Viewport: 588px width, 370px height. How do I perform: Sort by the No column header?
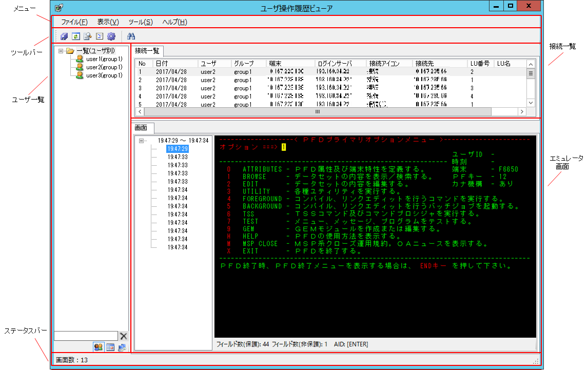coord(144,64)
